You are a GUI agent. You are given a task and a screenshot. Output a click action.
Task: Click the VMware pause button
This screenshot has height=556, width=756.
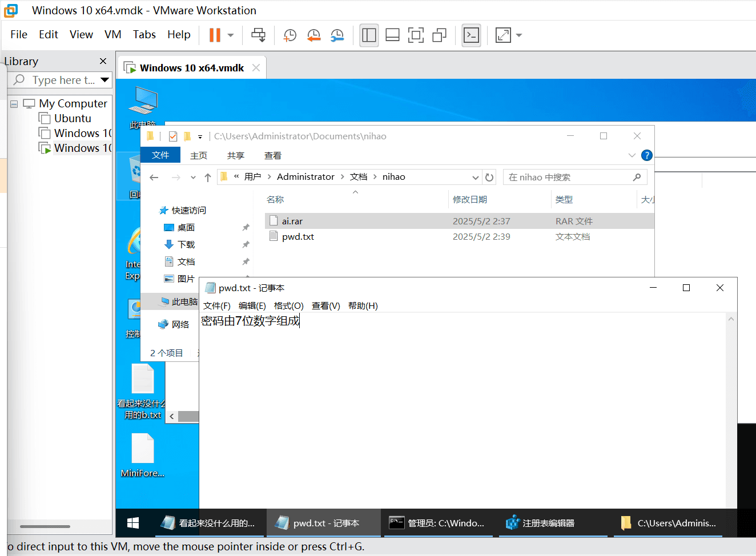(x=215, y=35)
